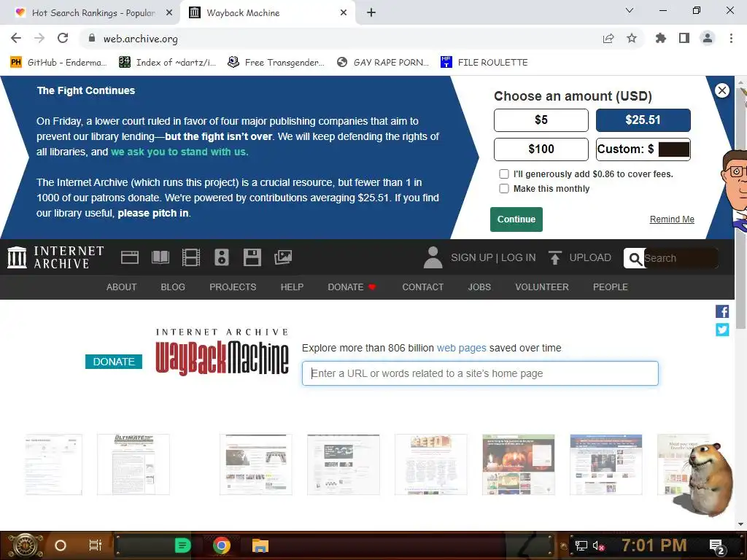This screenshot has width=747, height=560.
Task: Open the VOLUNTEER menu item
Action: 542,287
